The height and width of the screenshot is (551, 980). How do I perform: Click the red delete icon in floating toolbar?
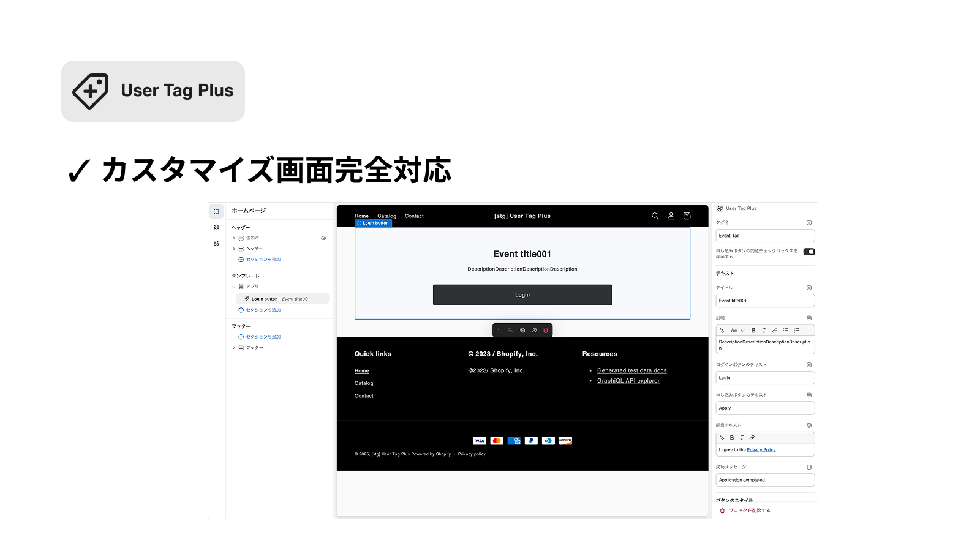click(x=546, y=331)
